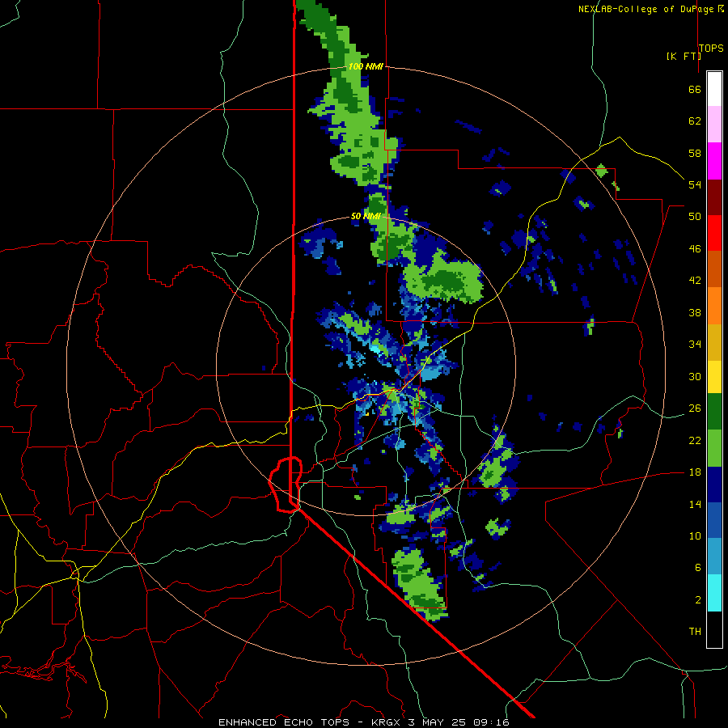Image resolution: width=728 pixels, height=728 pixels.
Task: Click the orange 38 kft legend swatch
Action: coord(714,306)
